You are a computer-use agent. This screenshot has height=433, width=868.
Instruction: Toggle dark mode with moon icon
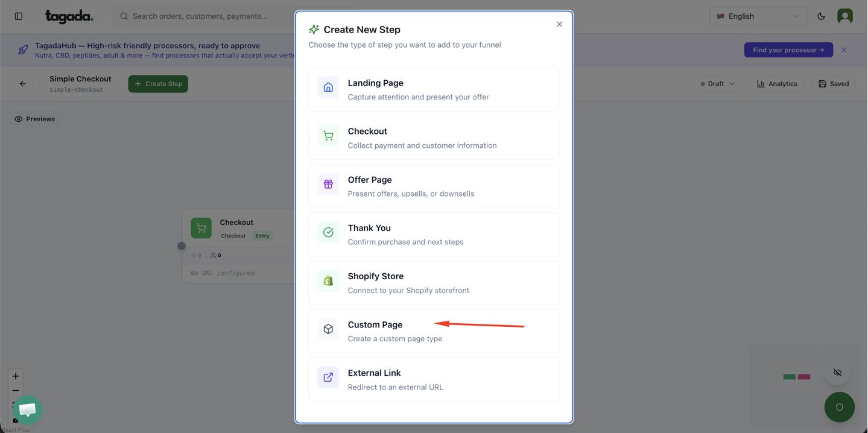click(821, 16)
